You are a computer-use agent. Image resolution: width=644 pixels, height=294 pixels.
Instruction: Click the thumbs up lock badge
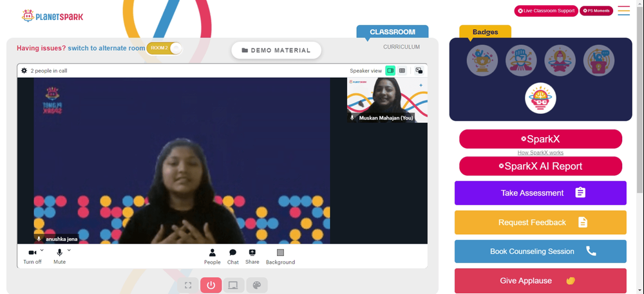(599, 60)
